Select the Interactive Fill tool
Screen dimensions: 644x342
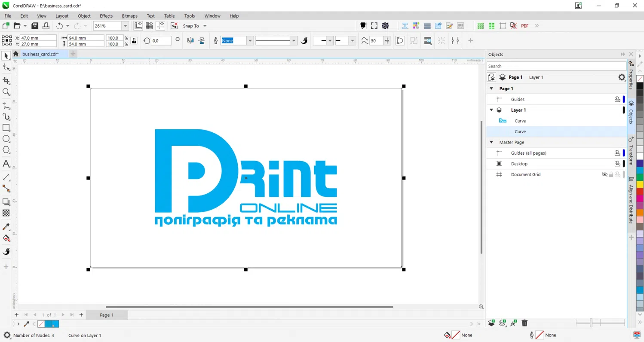[x=6, y=238]
